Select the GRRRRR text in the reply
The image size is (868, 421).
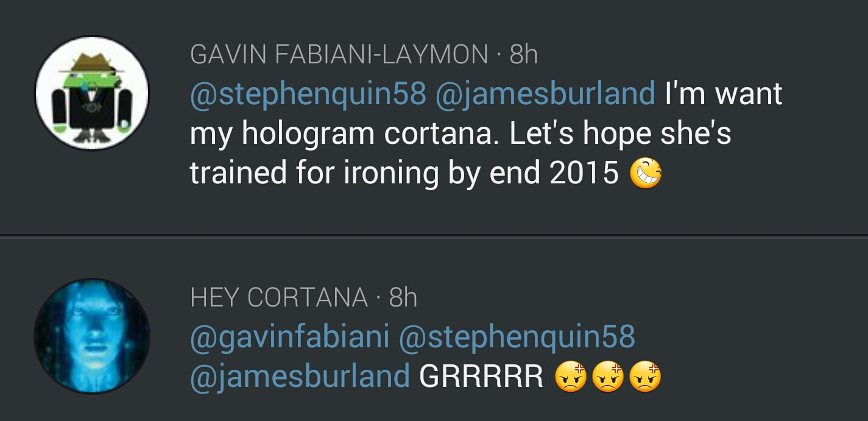[481, 377]
